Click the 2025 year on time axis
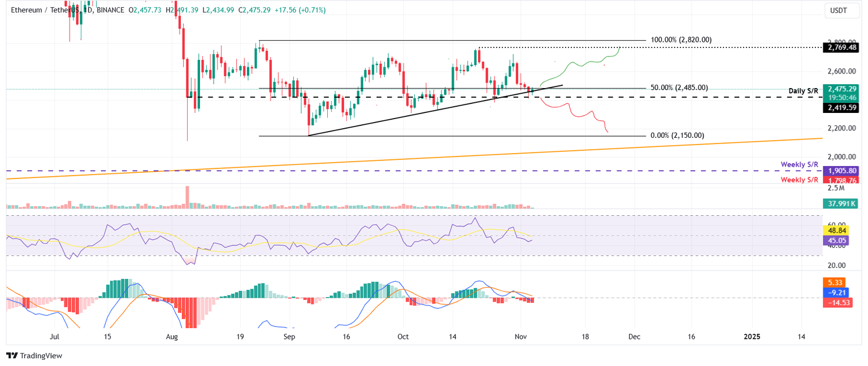This screenshot has width=868, height=366. click(752, 336)
